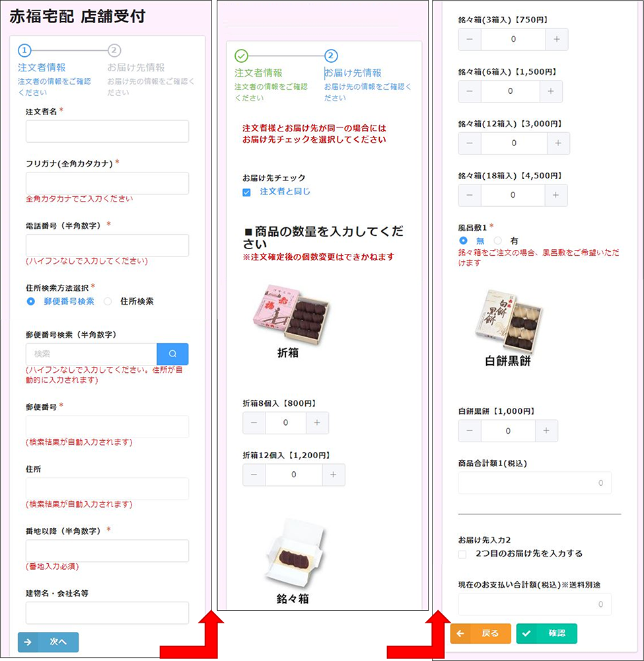Click the green 確認 button

[547, 633]
